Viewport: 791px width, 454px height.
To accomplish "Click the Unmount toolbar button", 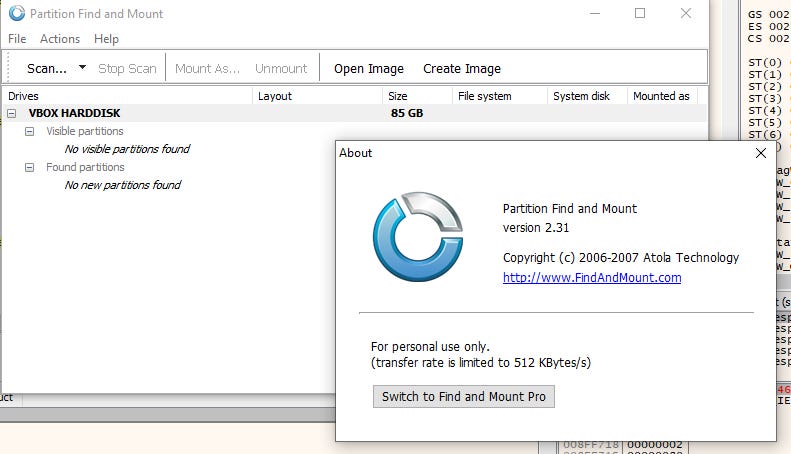I will click(x=281, y=69).
